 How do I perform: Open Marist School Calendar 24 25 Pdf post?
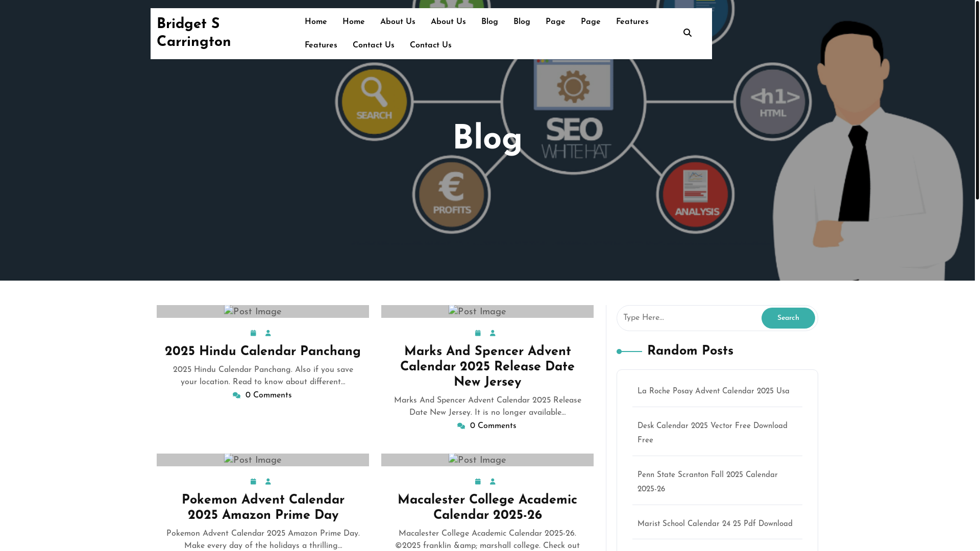point(715,524)
